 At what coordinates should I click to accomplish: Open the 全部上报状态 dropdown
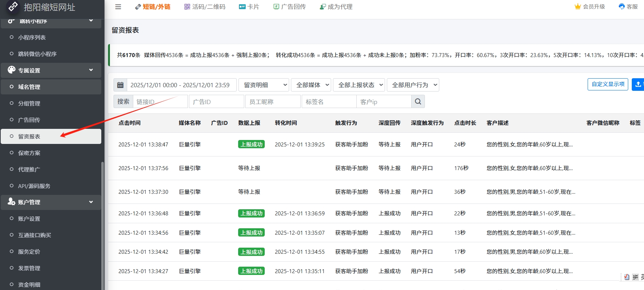click(x=359, y=85)
